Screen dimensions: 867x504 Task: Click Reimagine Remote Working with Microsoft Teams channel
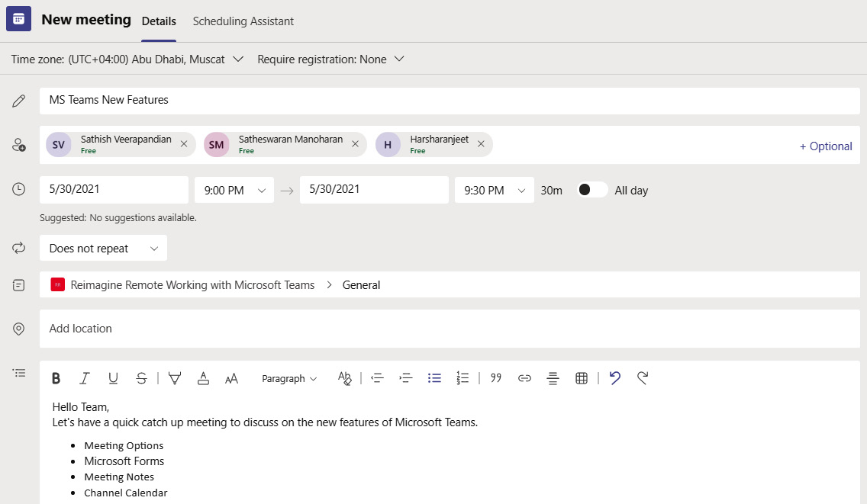pos(192,285)
